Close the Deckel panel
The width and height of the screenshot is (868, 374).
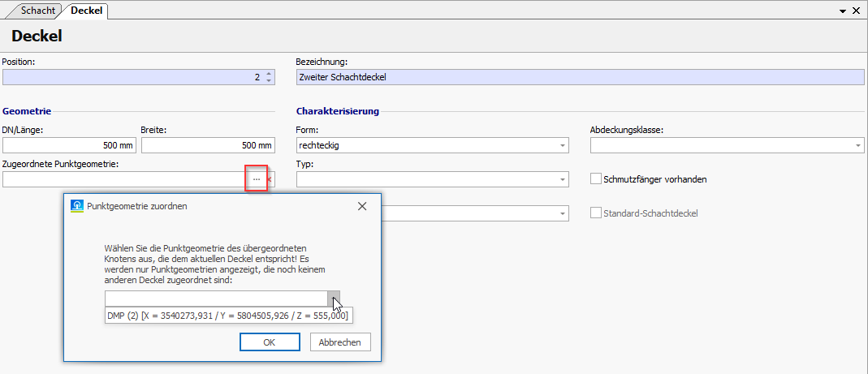856,11
